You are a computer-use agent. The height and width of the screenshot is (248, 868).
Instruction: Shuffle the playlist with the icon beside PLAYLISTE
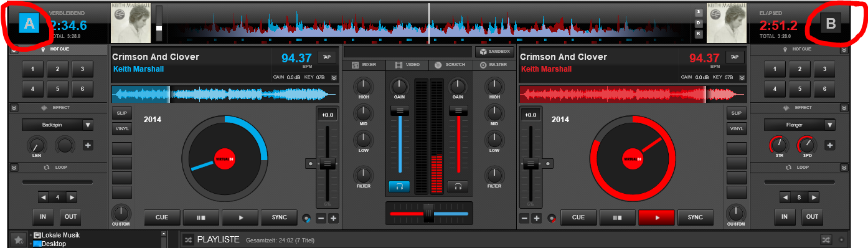pyautogui.click(x=188, y=239)
